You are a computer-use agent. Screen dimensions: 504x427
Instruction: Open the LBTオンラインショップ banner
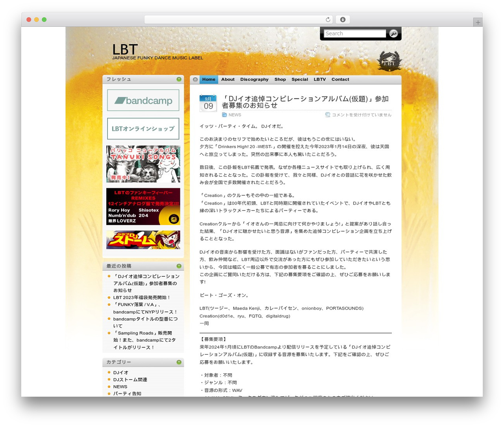[143, 129]
